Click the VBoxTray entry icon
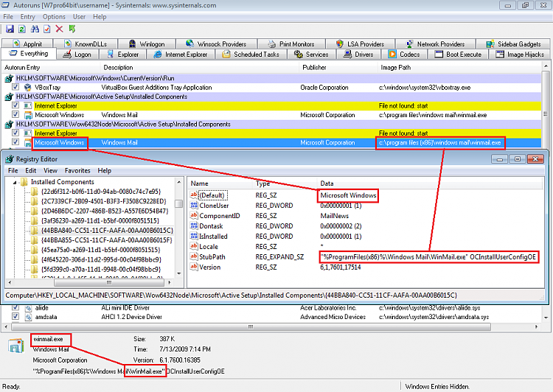Image resolution: width=553 pixels, height=392 pixels. tap(28, 87)
